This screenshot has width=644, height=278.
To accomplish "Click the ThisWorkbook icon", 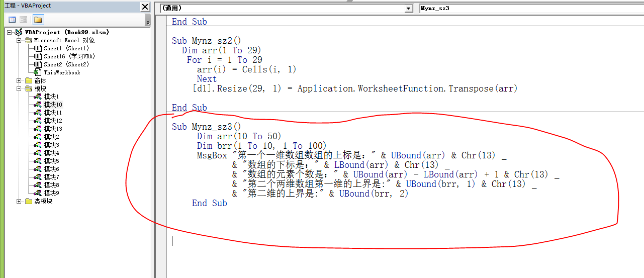I will [38, 72].
